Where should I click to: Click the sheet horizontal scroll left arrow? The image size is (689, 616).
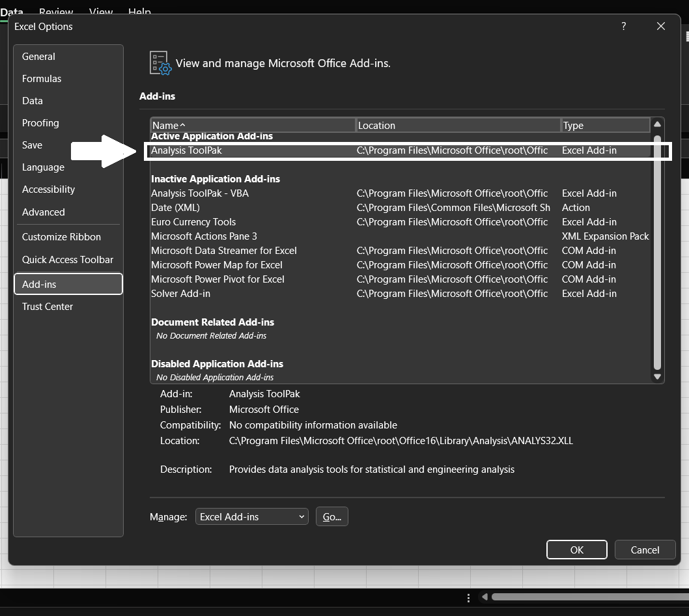pos(485,596)
